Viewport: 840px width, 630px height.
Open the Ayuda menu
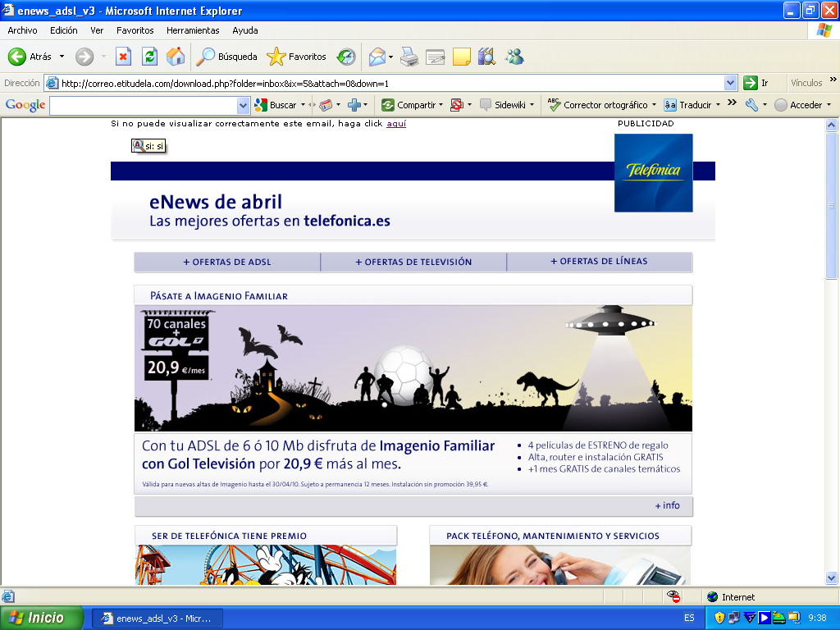(244, 30)
